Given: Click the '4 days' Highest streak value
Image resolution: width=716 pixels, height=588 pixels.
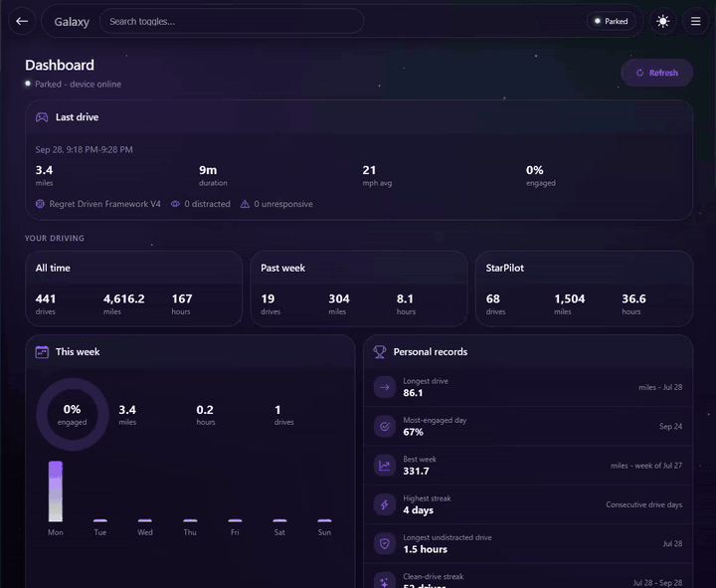Looking at the screenshot, I should coord(419,510).
